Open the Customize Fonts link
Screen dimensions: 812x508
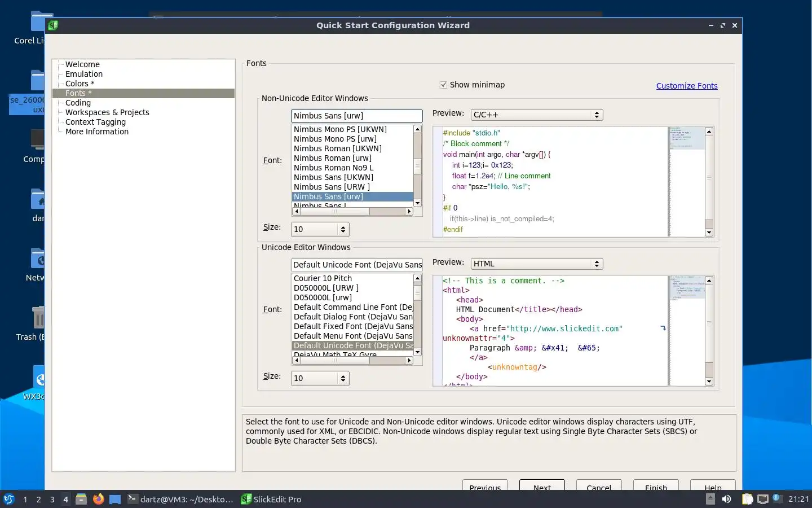tap(687, 86)
